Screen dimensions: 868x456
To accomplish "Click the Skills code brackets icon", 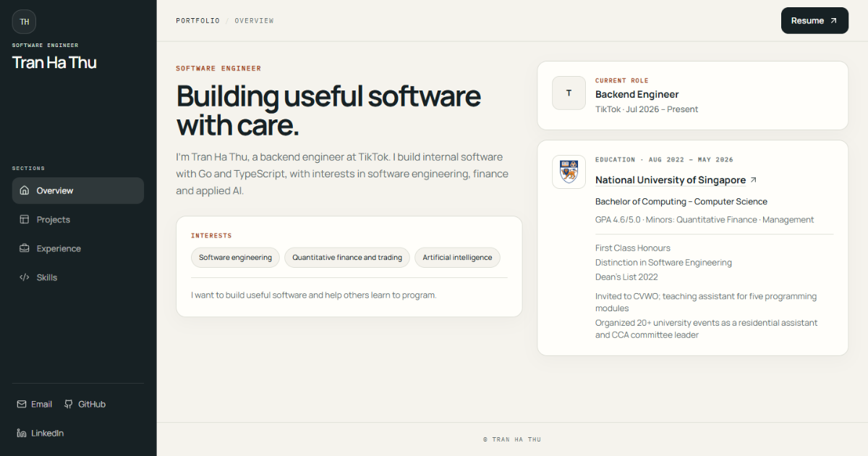I will click(x=25, y=277).
